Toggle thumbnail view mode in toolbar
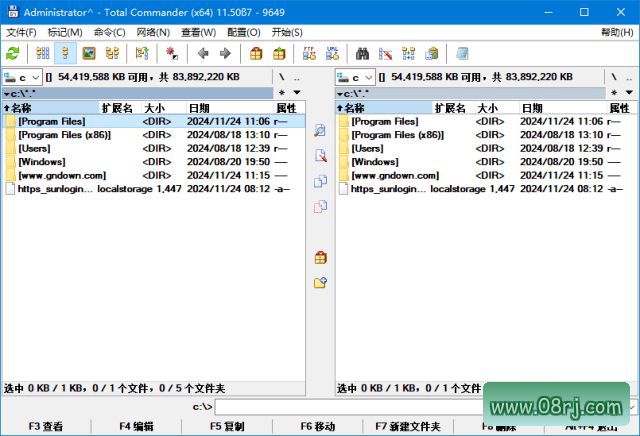Screen dimensions: 640x436 [x=88, y=53]
